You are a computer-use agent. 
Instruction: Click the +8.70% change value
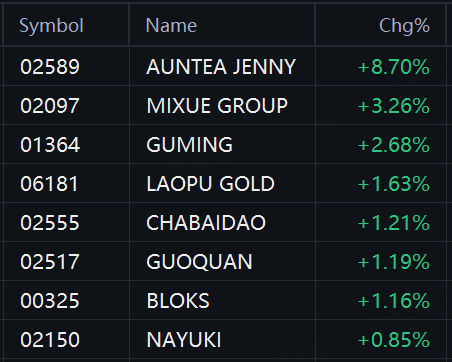(x=394, y=67)
